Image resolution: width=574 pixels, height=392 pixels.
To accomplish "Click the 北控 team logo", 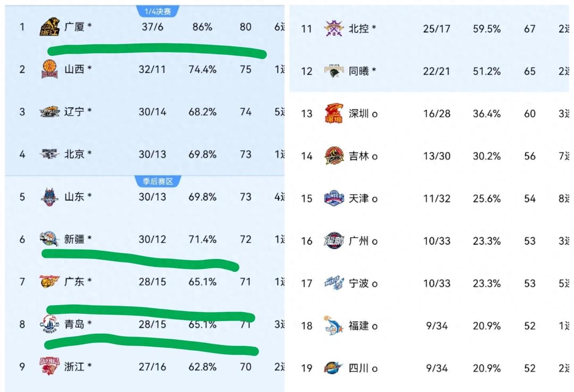I will click(334, 29).
